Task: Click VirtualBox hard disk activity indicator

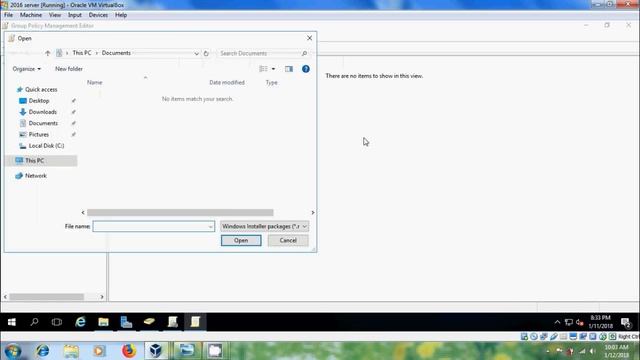Action: coord(524,337)
